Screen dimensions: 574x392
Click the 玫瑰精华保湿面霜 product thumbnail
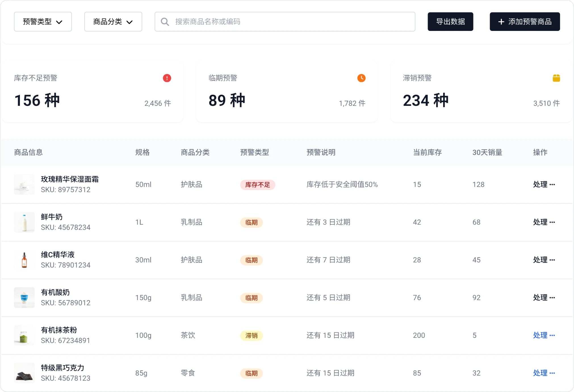[24, 184]
